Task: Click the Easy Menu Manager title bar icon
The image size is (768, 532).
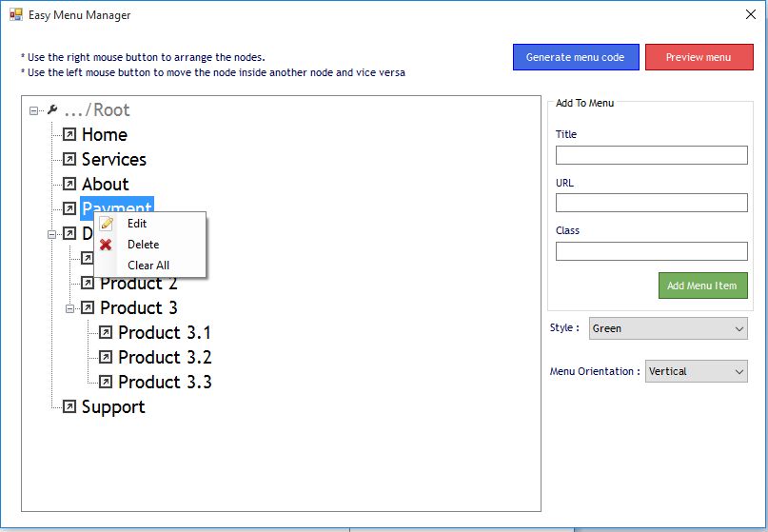Action: (15, 15)
